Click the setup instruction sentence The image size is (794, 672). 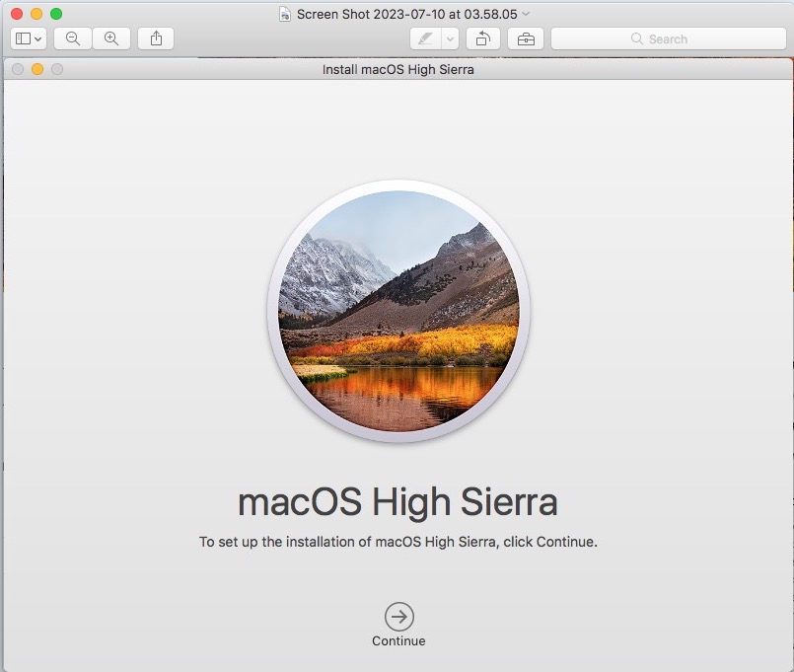tap(398, 542)
